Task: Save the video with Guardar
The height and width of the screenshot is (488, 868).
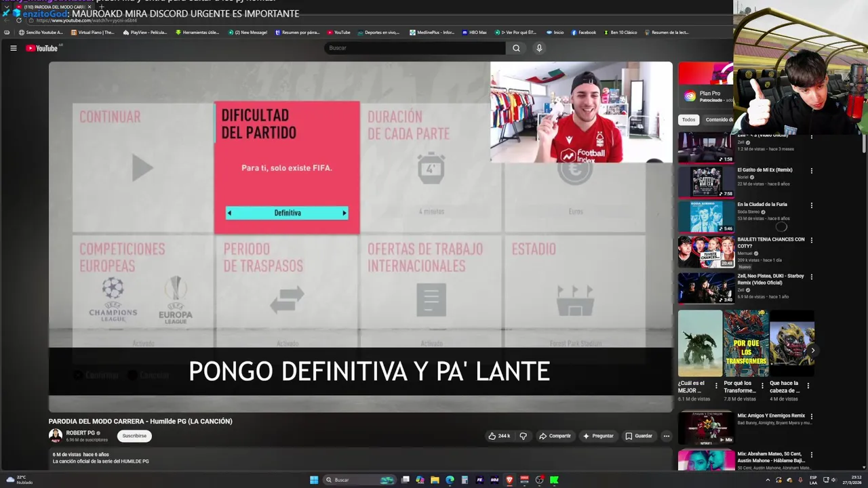Action: pyautogui.click(x=639, y=436)
